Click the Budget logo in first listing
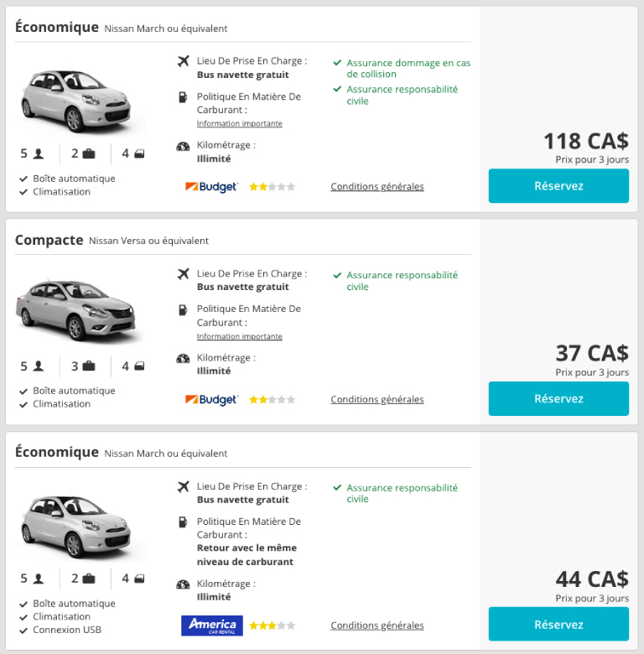Screen dimensions: 644x654 (x=211, y=187)
